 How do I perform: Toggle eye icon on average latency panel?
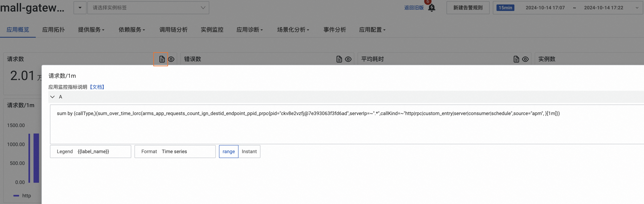point(525,59)
